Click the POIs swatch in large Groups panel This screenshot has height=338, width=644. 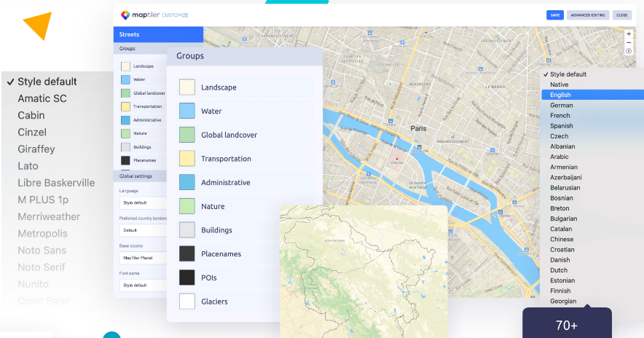coord(187,278)
